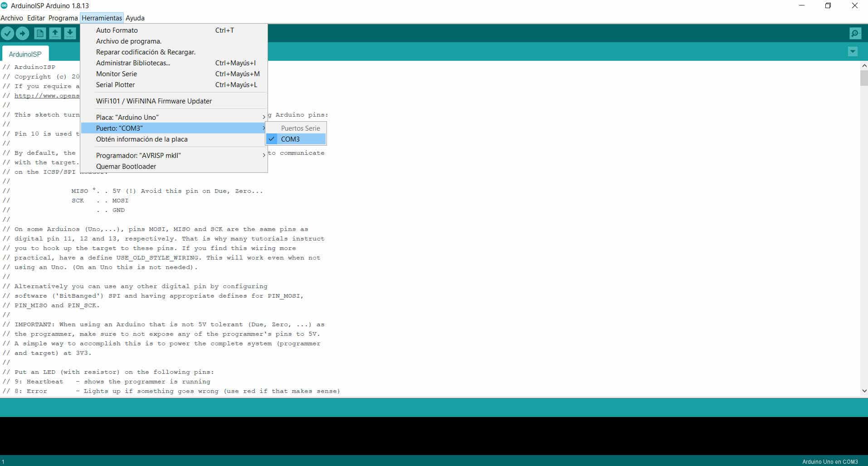Click the "MISO" pin diagram line

point(133,191)
